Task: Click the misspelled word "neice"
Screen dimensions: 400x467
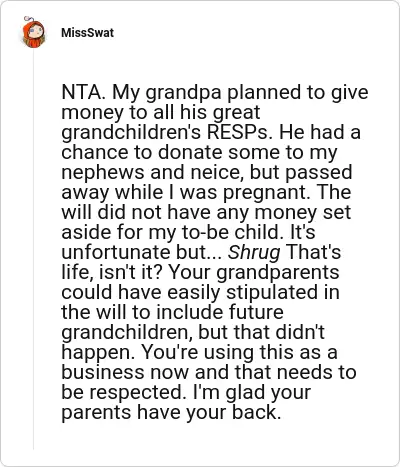Action: 217,172
